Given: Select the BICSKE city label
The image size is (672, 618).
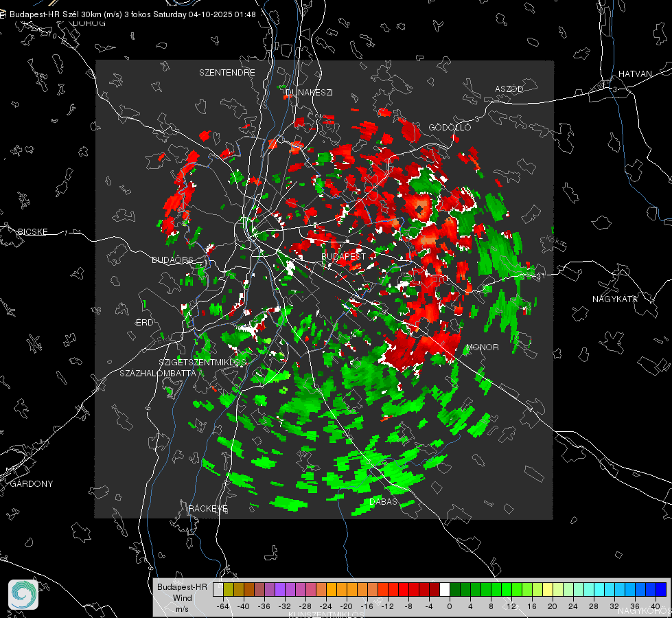Looking at the screenshot, I should 32,232.
